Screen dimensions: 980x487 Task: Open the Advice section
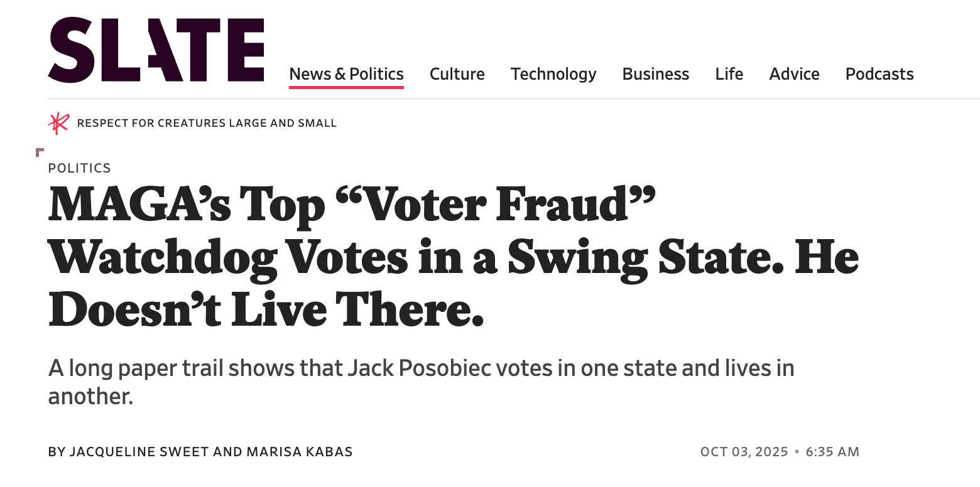794,74
